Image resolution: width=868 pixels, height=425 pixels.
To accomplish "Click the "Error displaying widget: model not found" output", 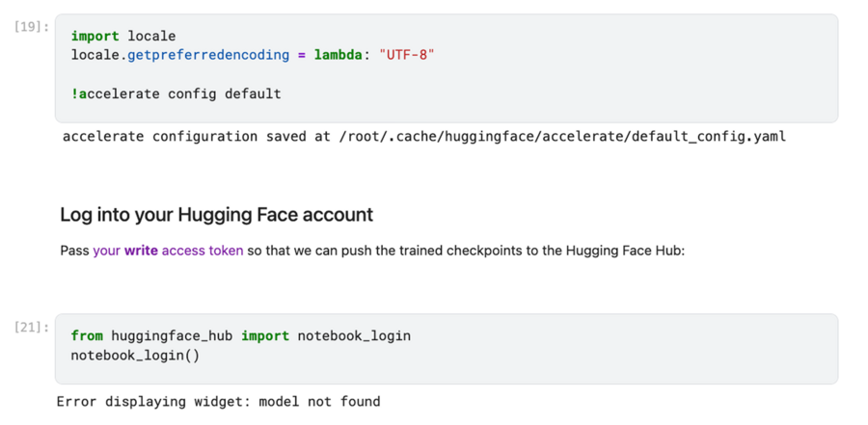I will pyautogui.click(x=218, y=401).
